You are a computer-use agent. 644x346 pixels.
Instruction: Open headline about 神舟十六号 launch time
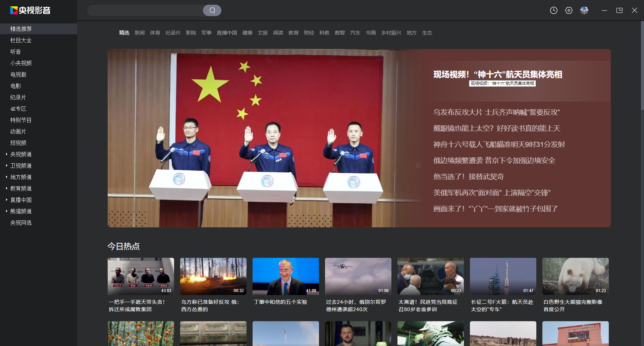(x=499, y=145)
